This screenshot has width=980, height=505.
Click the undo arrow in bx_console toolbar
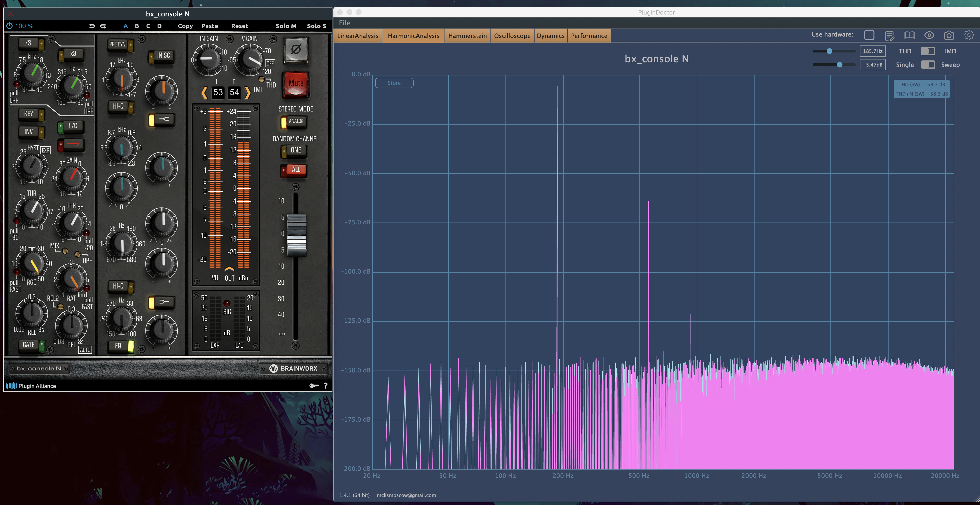[x=92, y=26]
